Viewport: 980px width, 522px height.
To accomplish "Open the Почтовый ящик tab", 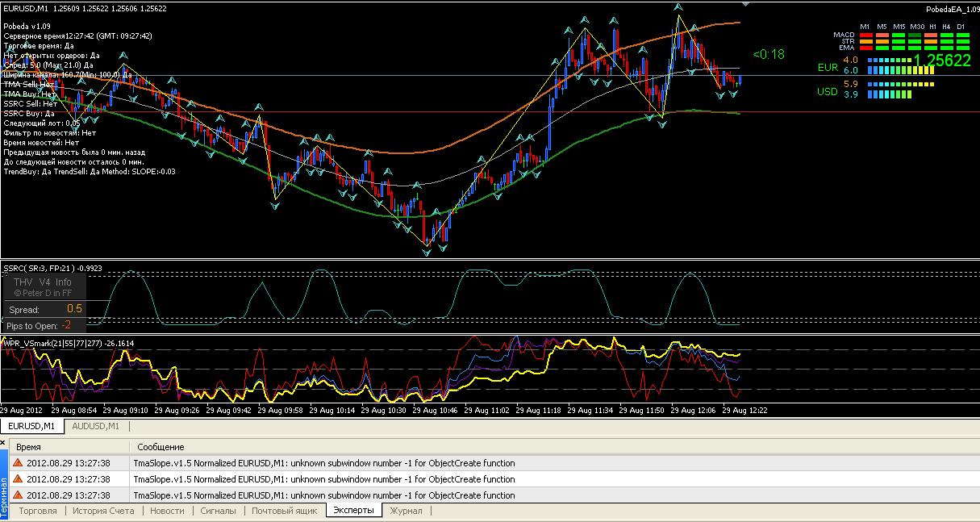I will point(283,511).
